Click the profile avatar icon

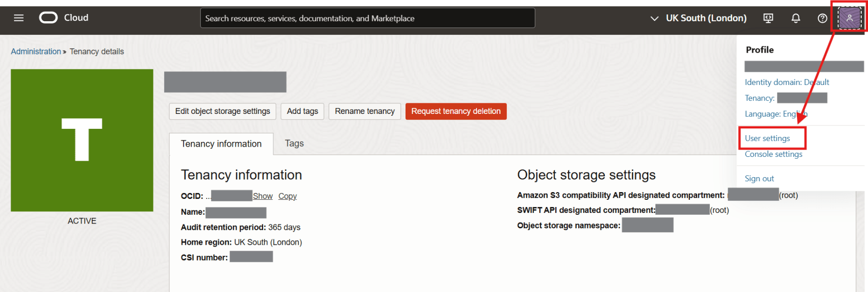[x=849, y=18]
